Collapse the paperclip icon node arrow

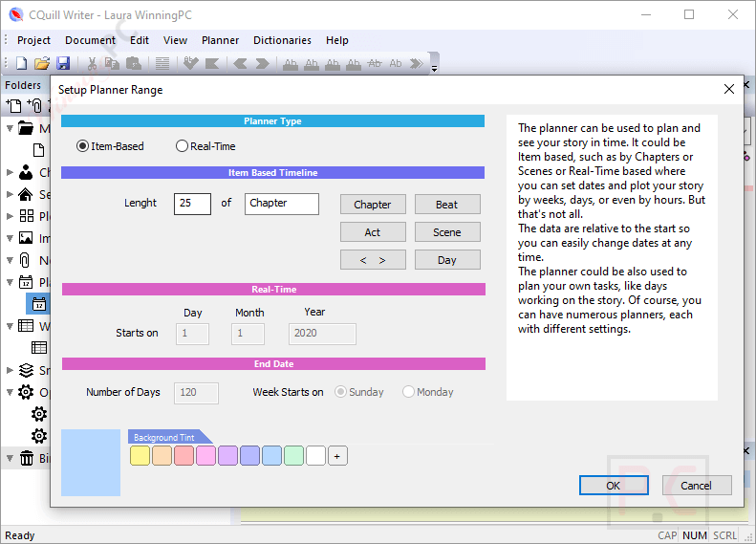click(x=10, y=260)
